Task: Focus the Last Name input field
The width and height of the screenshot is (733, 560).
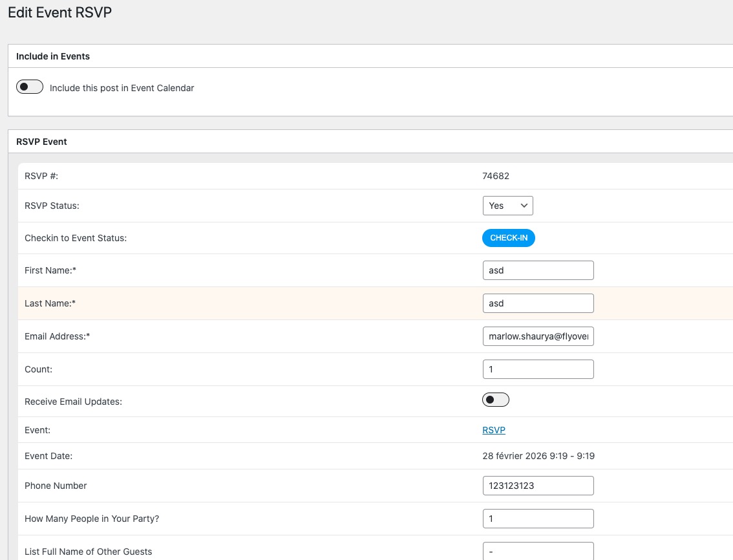Action: (538, 303)
